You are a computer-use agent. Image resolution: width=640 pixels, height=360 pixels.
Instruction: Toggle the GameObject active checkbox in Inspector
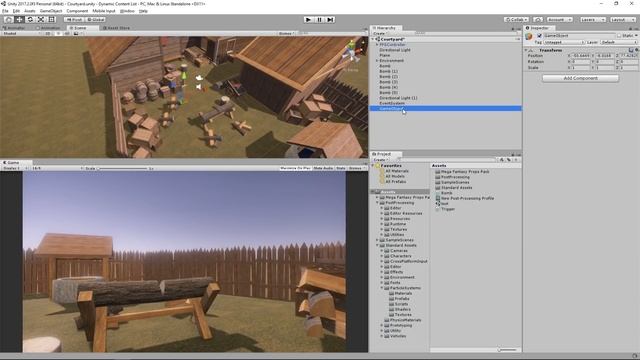(x=539, y=36)
